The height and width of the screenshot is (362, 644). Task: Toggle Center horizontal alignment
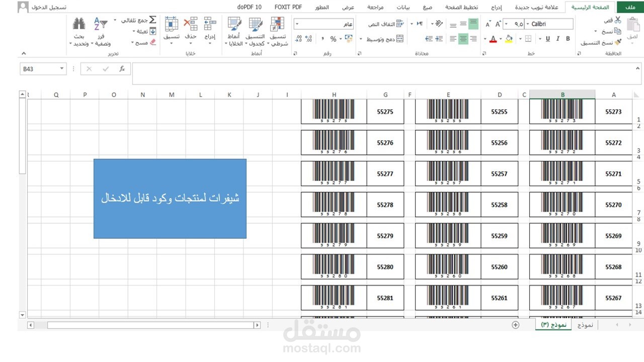[463, 39]
